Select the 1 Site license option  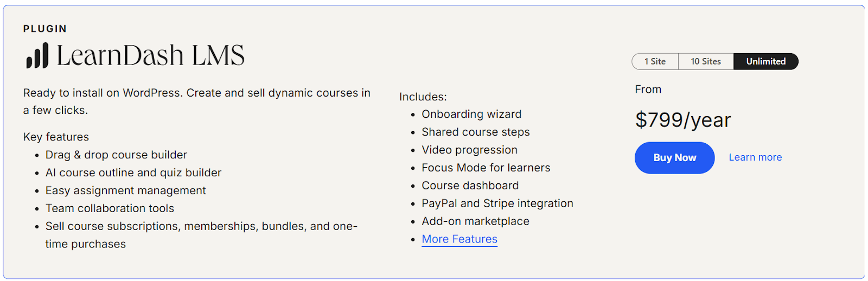(655, 61)
